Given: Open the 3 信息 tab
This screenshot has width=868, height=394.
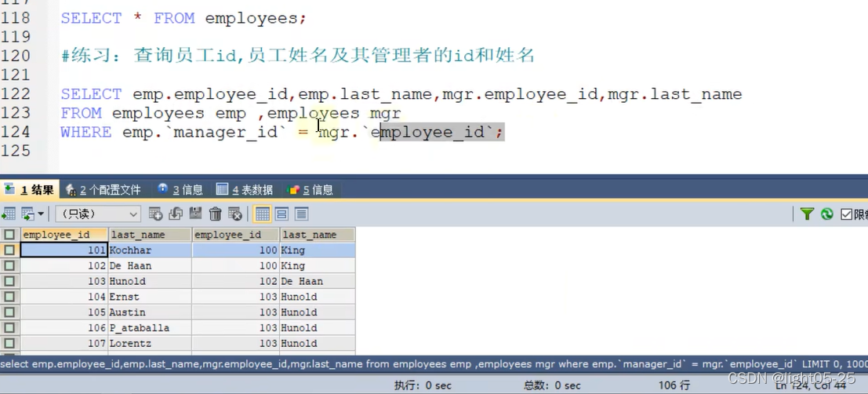Looking at the screenshot, I should coord(180,190).
